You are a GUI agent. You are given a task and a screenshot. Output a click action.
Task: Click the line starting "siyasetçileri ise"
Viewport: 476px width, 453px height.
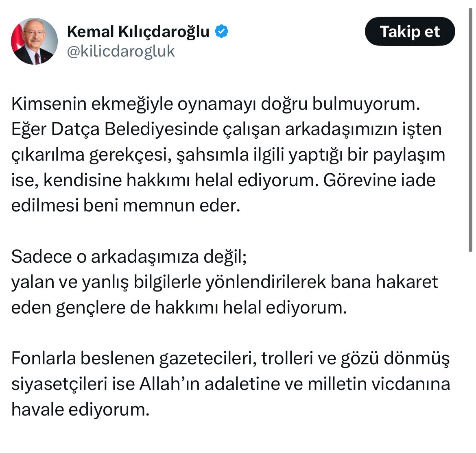[230, 383]
